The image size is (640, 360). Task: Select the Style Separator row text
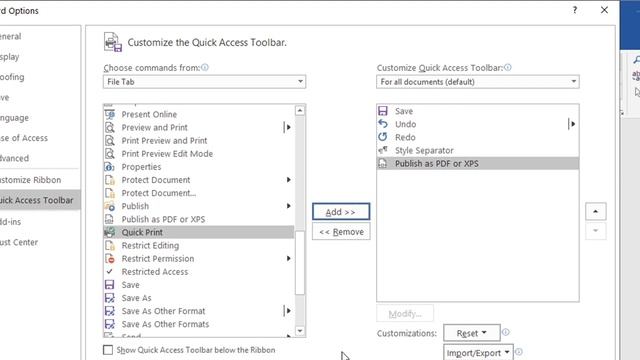coord(424,150)
